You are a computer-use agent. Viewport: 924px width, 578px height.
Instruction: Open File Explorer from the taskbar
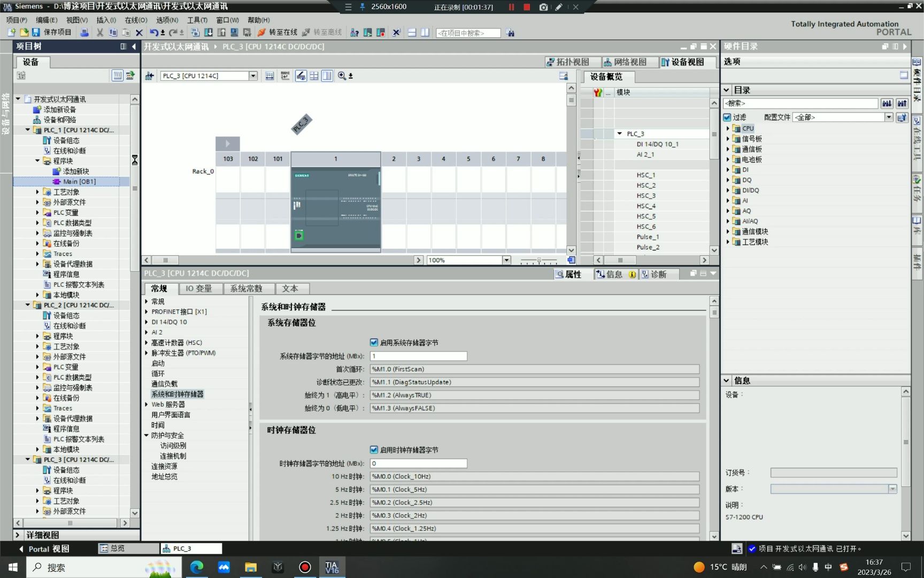point(251,567)
